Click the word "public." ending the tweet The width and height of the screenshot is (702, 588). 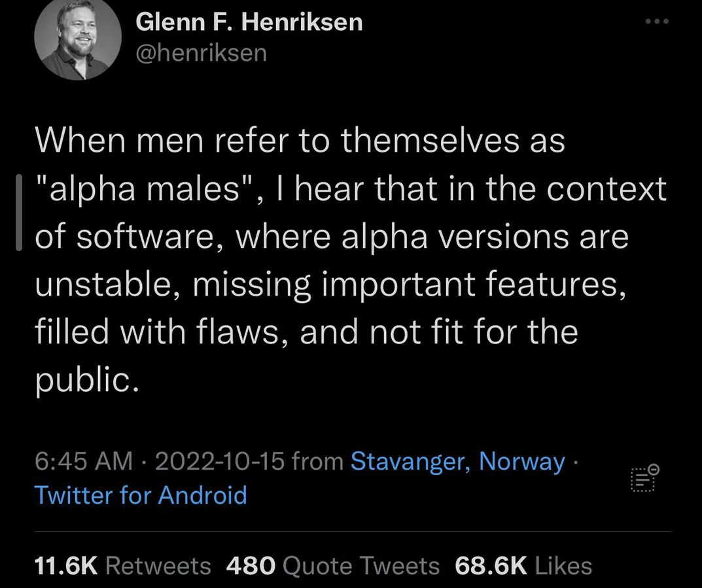86,379
